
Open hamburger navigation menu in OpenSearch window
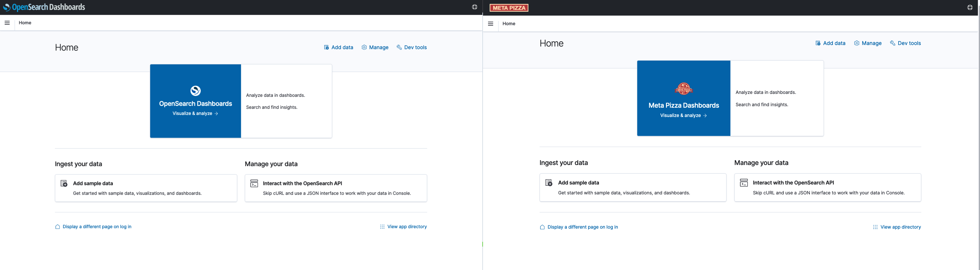click(x=7, y=23)
